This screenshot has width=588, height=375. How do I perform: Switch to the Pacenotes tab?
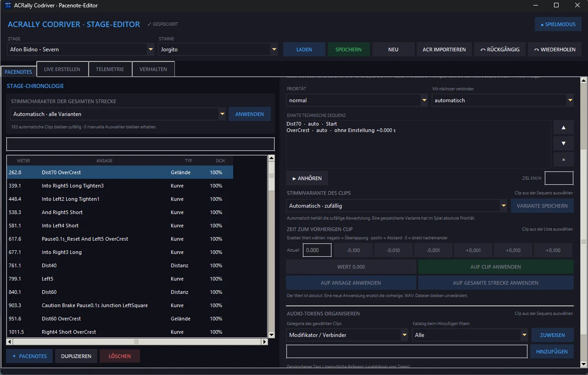click(x=18, y=72)
